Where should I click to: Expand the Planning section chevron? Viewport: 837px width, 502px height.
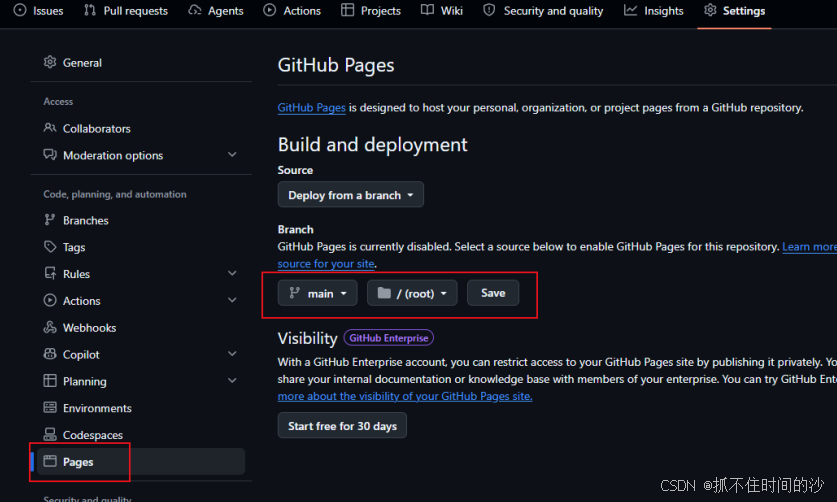232,381
